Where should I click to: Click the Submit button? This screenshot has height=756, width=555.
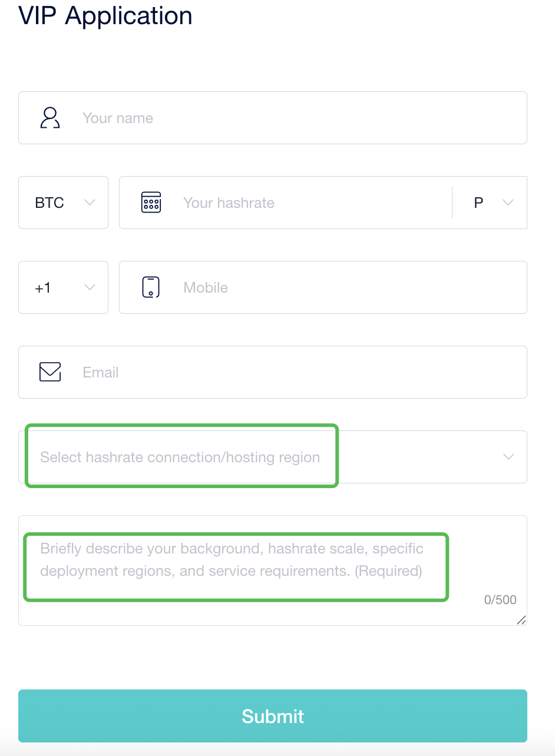[273, 716]
